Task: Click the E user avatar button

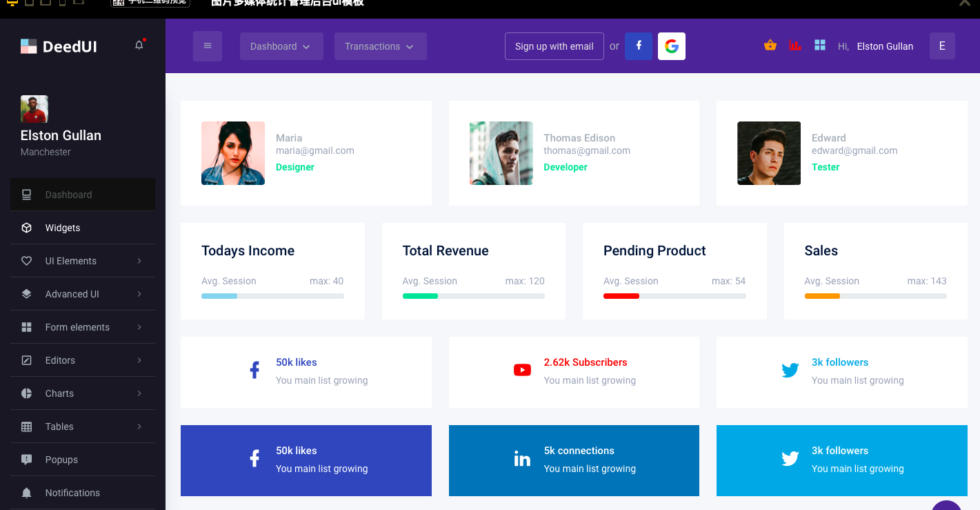Action: [942, 46]
